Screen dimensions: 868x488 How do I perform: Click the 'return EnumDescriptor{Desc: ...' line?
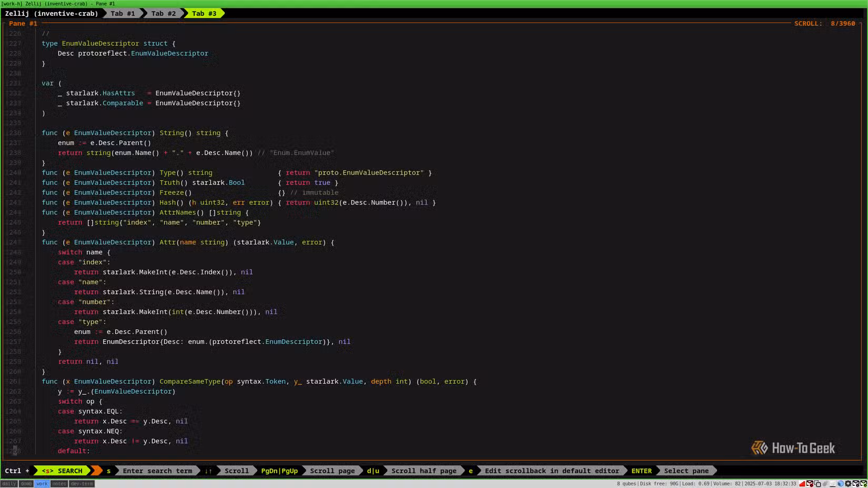pos(212,342)
